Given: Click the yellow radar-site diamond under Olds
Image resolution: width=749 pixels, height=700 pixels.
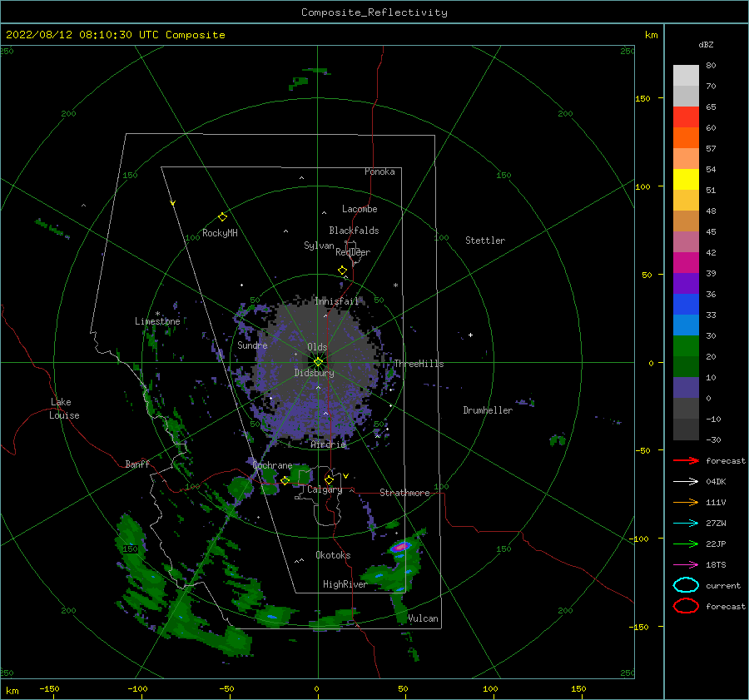Looking at the screenshot, I should click(x=318, y=362).
